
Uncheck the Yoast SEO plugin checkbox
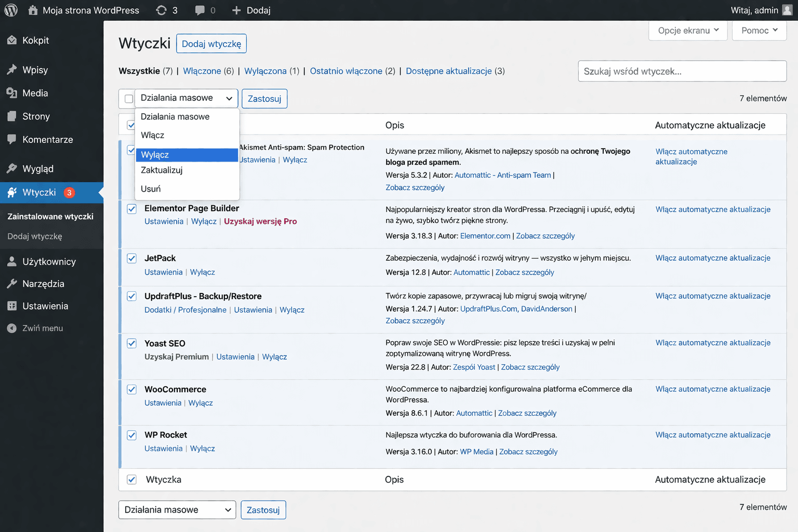[x=132, y=343]
